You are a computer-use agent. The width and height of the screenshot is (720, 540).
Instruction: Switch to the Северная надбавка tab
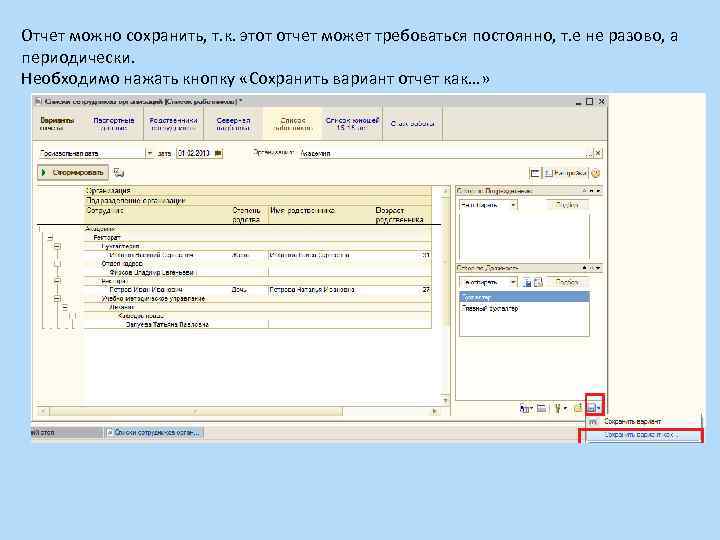click(x=233, y=124)
